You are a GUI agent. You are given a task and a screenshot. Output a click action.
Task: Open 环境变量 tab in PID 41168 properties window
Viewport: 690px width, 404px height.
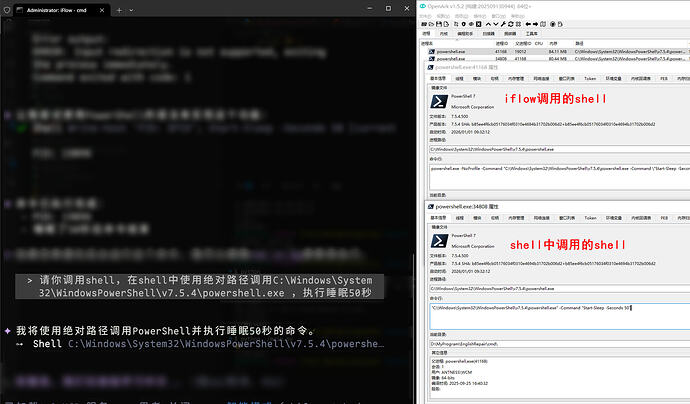tap(614, 78)
